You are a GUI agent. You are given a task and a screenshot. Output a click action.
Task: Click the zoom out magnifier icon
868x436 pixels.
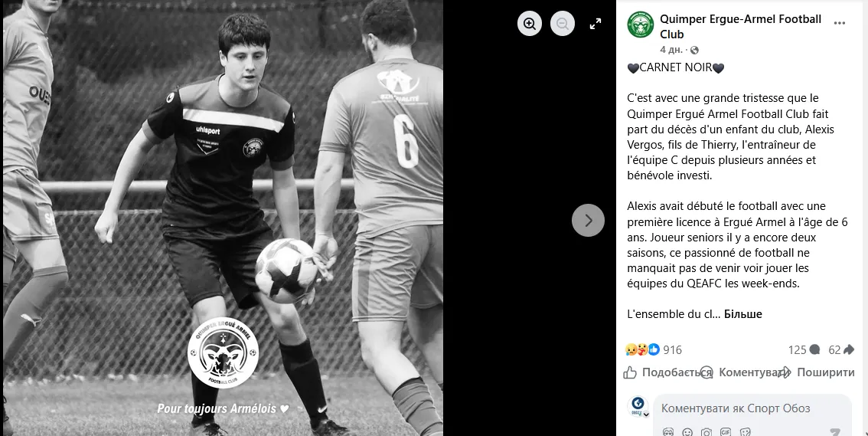click(x=563, y=24)
